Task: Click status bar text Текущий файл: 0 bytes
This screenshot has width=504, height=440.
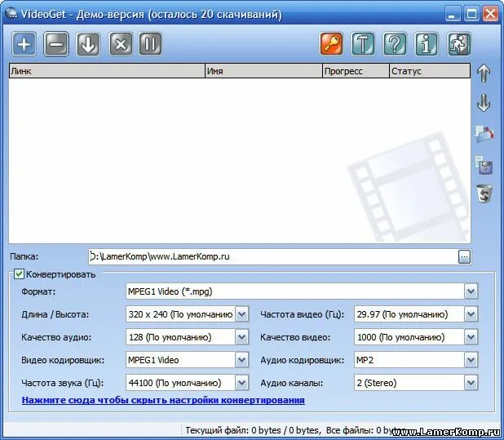Action: pos(233,430)
